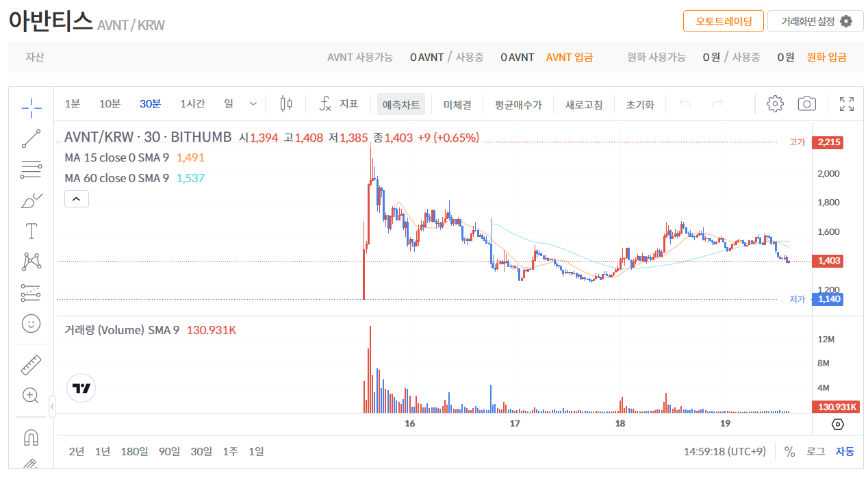Screen dimensions: 868x482
Task: Select the brush drawing tool
Action: (31, 200)
